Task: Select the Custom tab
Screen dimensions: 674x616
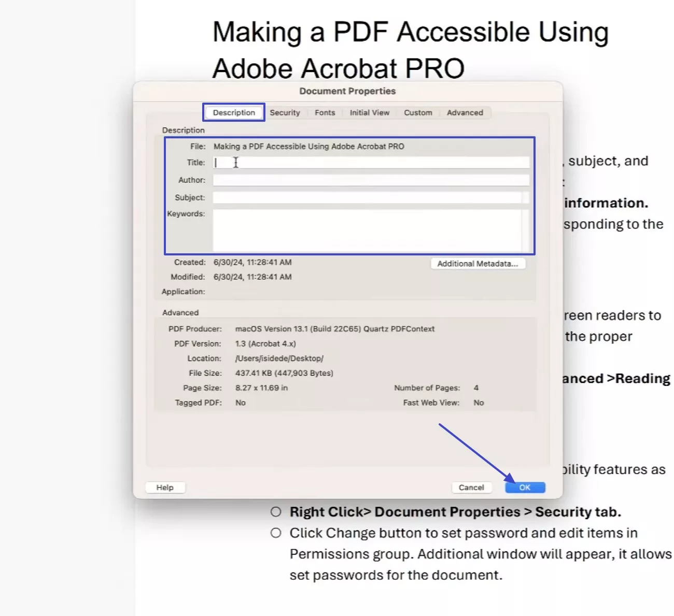Action: click(418, 112)
